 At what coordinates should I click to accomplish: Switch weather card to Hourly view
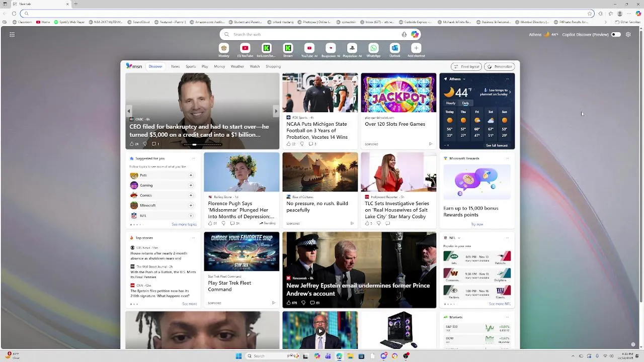click(451, 103)
